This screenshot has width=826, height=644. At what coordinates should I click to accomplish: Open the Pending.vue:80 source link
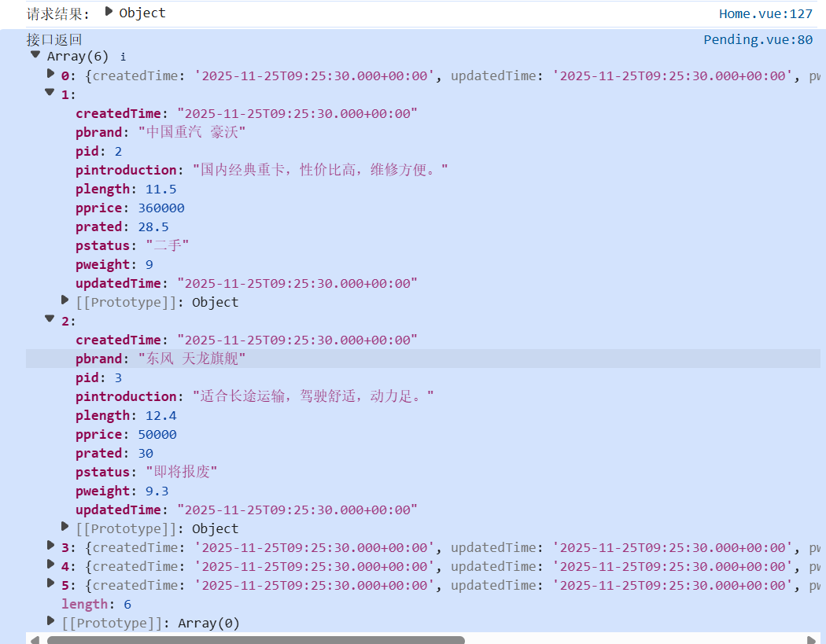(x=758, y=39)
